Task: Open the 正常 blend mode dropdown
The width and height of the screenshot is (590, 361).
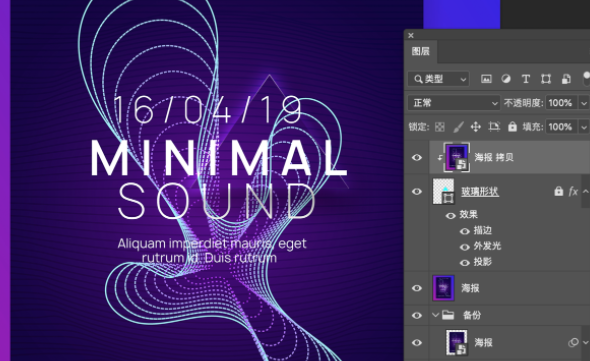Action: [454, 103]
